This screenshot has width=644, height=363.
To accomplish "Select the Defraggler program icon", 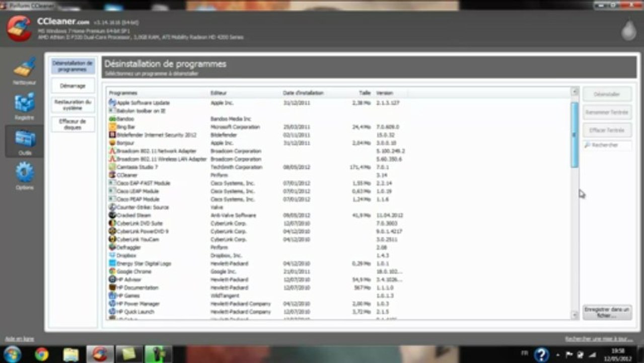I will coord(112,248).
